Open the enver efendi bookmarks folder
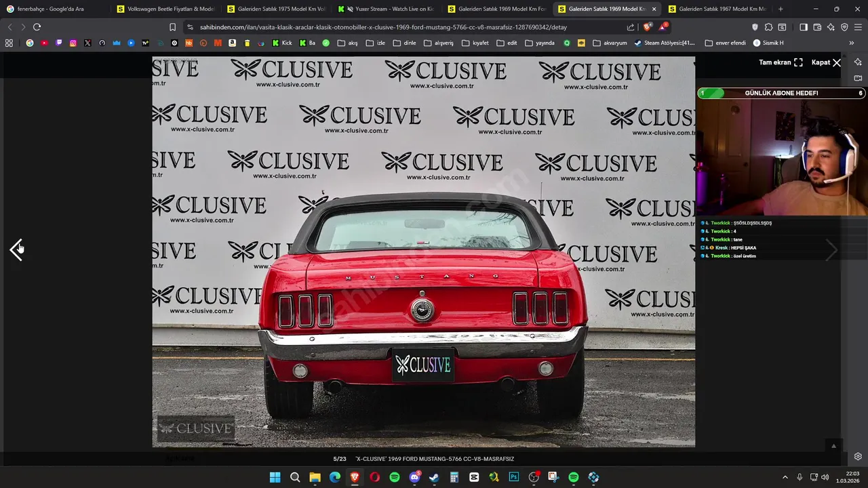Screen dimensions: 868x488 725,43
